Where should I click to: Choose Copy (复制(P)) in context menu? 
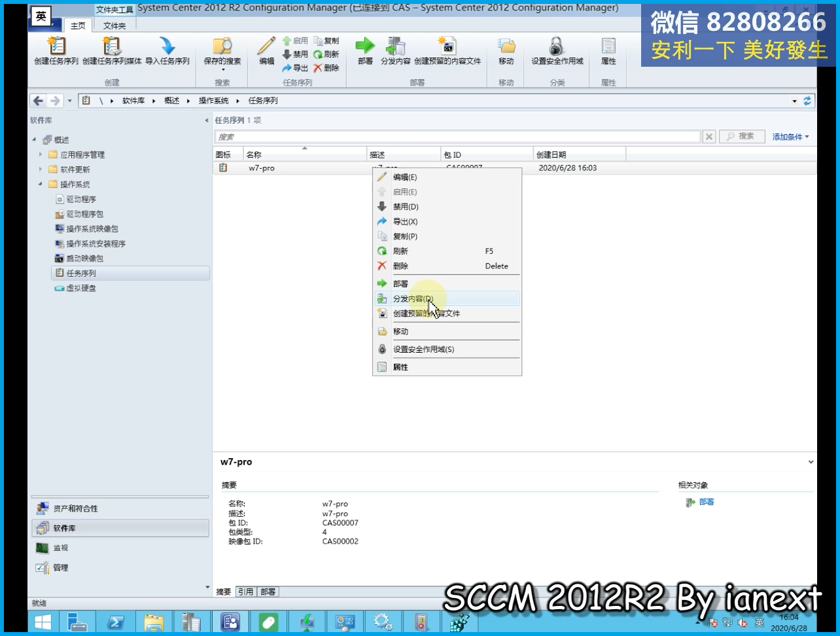447,236
